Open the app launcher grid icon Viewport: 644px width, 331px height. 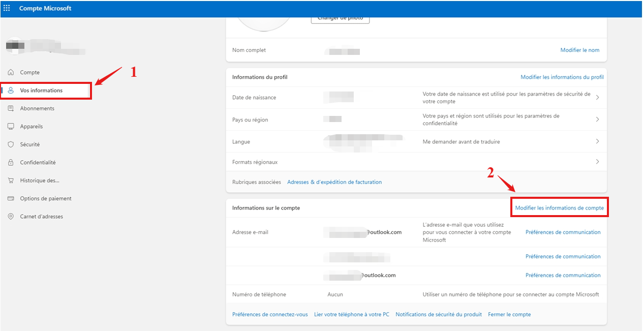coord(7,8)
